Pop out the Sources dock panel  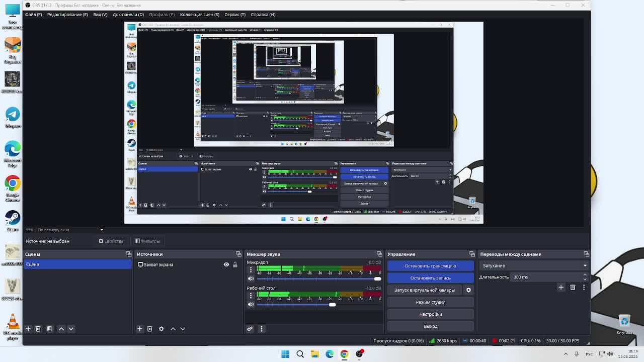point(238,254)
